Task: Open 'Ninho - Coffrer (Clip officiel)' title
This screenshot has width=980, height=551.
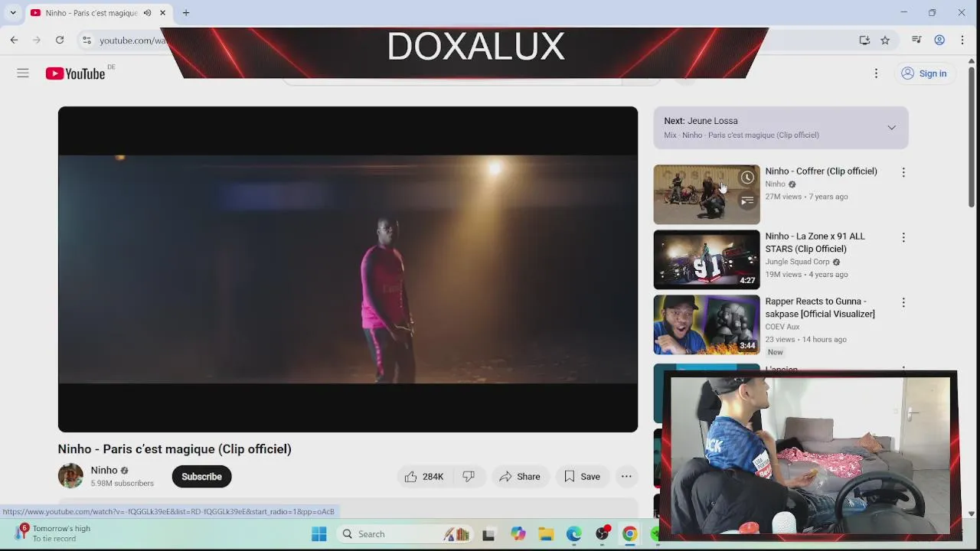Action: tap(821, 171)
